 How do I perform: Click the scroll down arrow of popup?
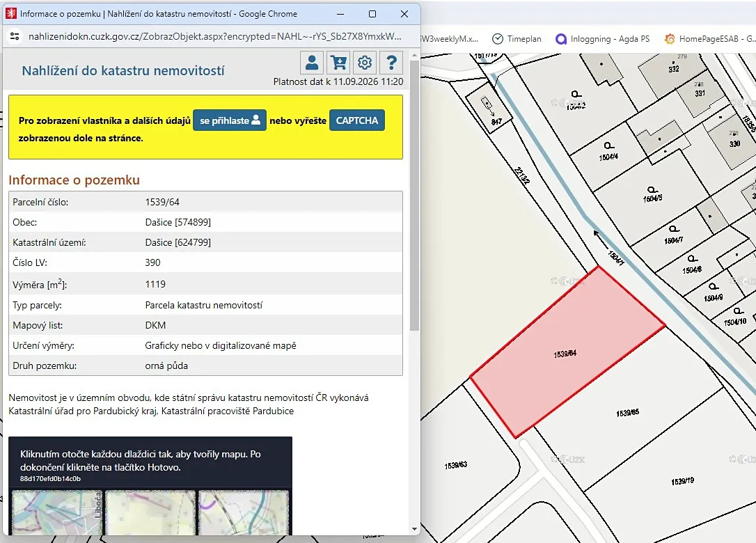coord(414,529)
